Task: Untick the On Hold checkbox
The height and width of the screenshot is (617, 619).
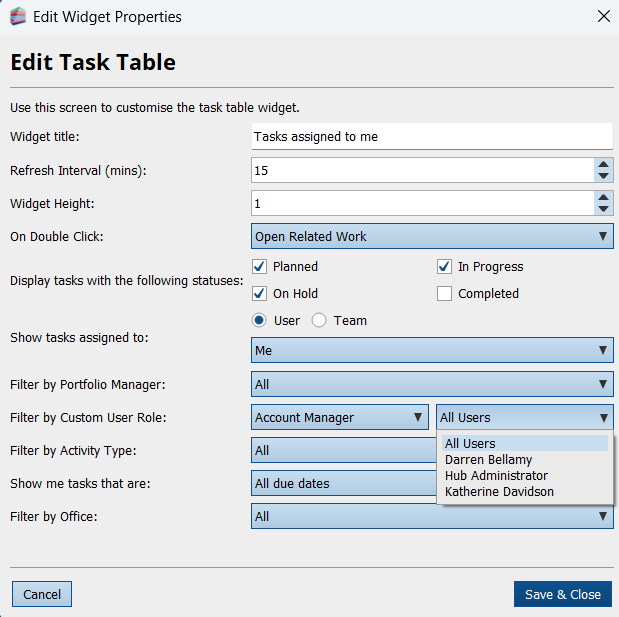Action: 260,294
